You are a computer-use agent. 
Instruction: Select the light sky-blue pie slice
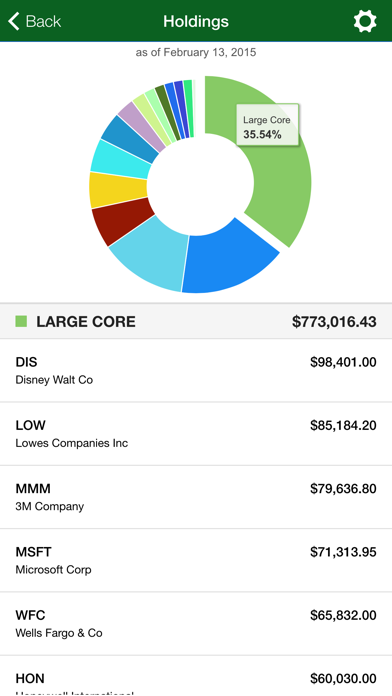click(153, 255)
